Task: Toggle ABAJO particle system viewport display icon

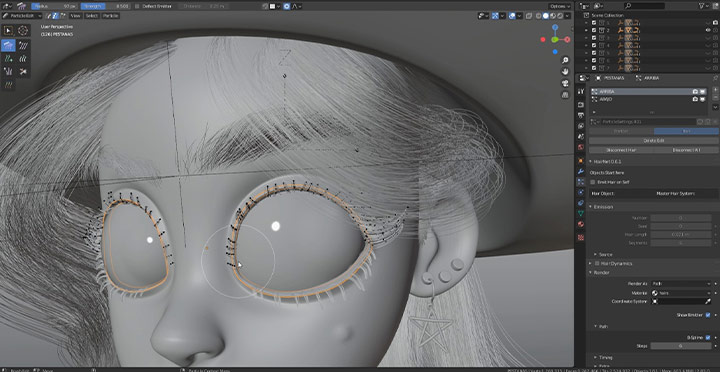Action: tap(703, 99)
